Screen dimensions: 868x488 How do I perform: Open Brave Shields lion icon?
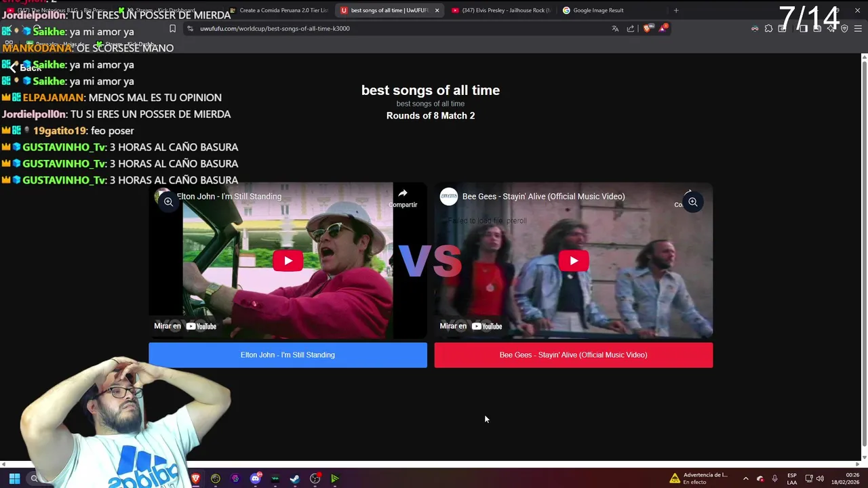point(646,28)
